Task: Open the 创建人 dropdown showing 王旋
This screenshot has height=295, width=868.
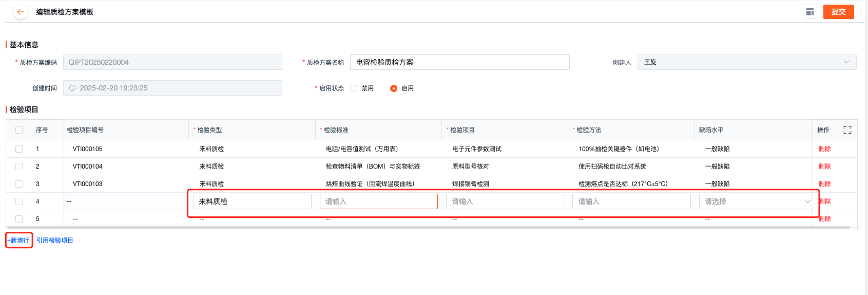Action: tap(747, 62)
